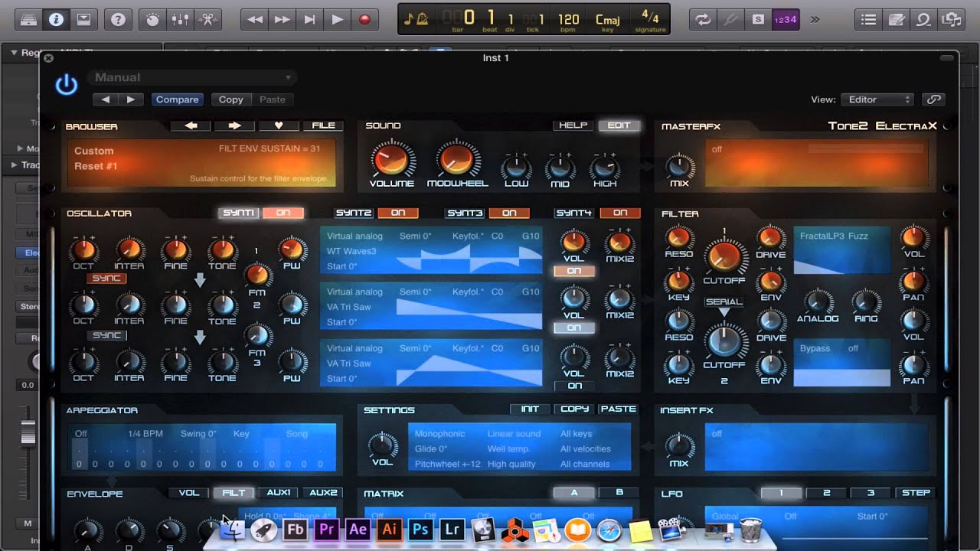Select next preset arrow in plugin header
Image resolution: width=980 pixels, height=551 pixels.
pos(131,99)
